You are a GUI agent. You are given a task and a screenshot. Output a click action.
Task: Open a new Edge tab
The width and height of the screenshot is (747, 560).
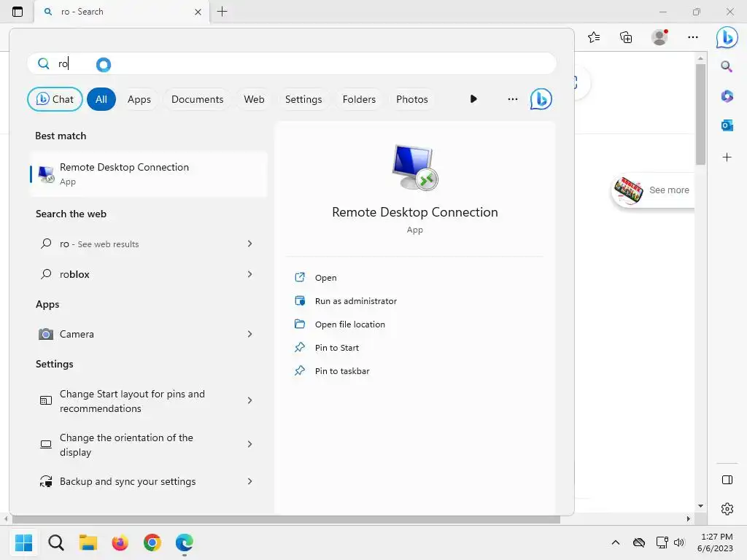[x=222, y=12]
